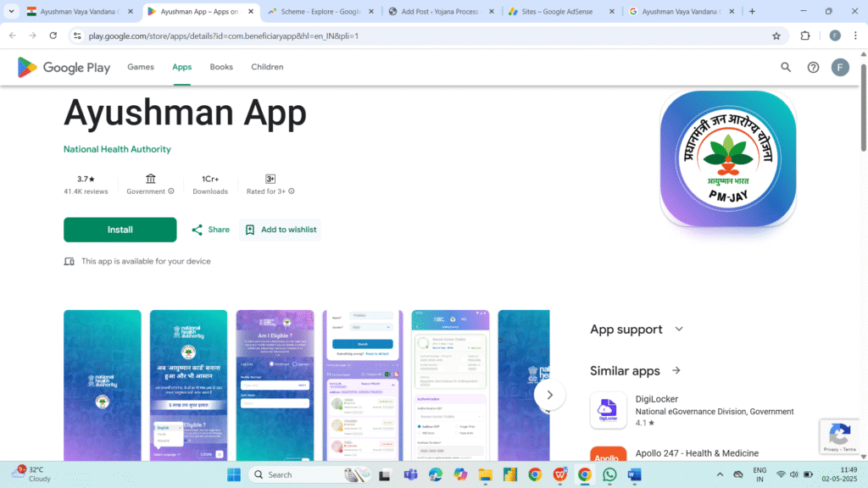868x488 pixels.
Task: Open the Chrome three-dot menu
Action: coord(855,36)
